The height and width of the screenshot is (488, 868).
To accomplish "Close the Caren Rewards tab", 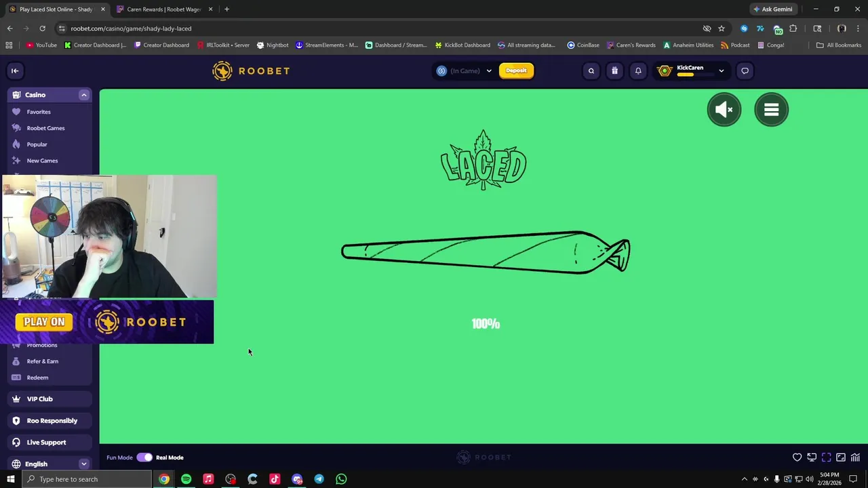I will point(210,9).
